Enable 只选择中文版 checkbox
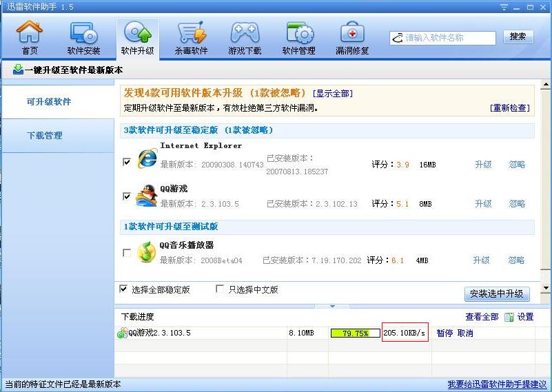Image resolution: width=552 pixels, height=392 pixels. [220, 289]
